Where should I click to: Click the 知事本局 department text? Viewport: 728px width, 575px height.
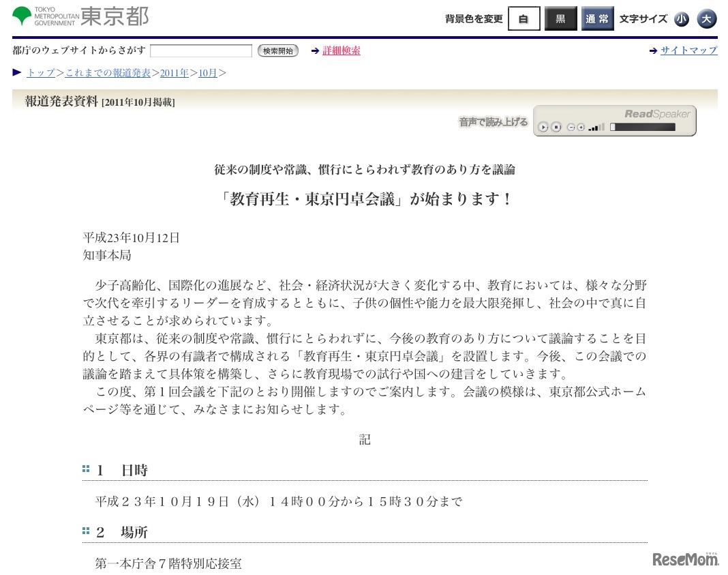click(107, 256)
